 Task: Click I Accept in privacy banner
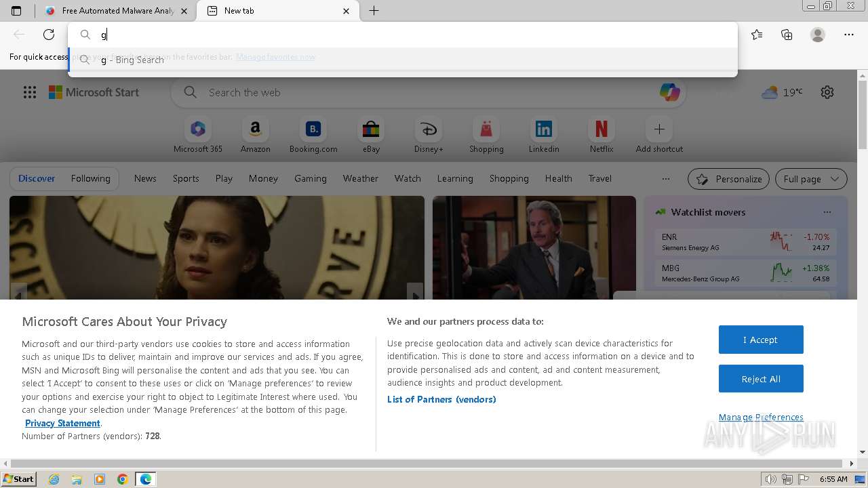(x=761, y=340)
